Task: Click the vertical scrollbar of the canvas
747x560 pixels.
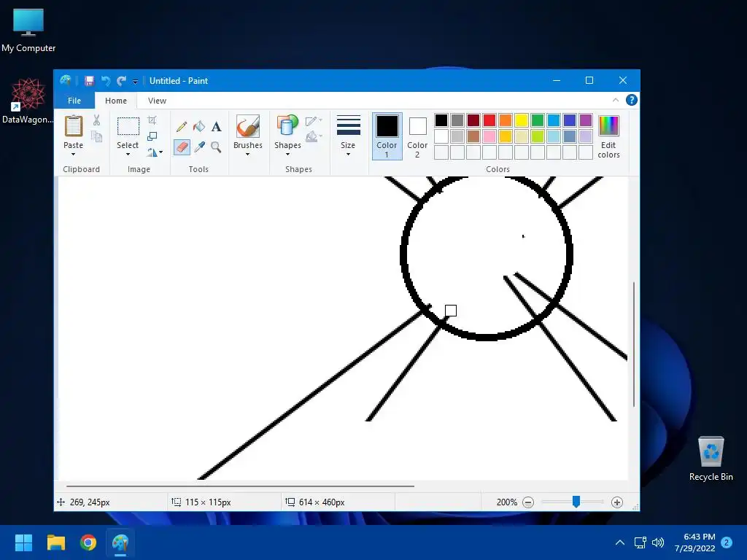Action: [x=634, y=344]
